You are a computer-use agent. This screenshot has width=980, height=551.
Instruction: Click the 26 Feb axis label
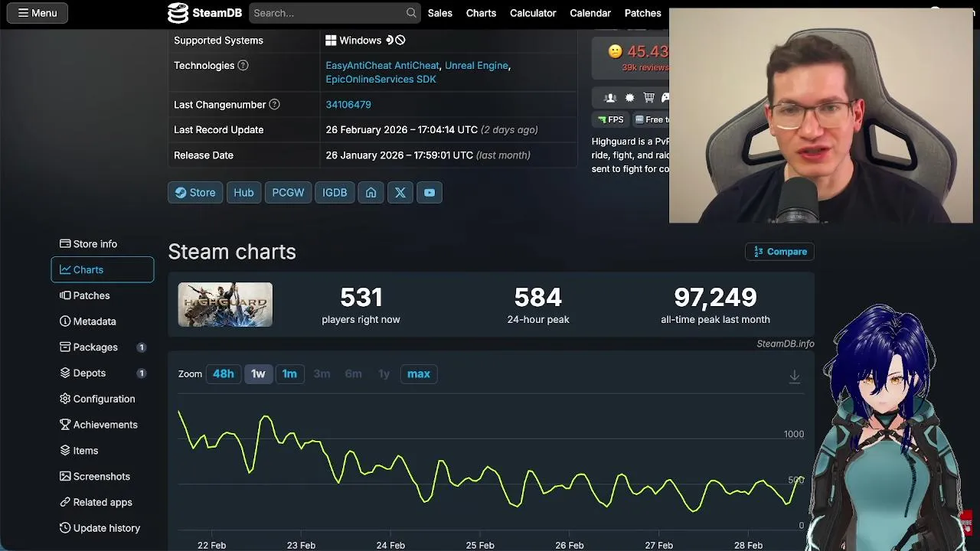[570, 546]
